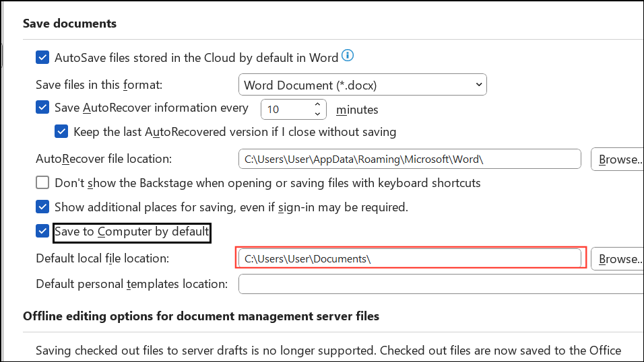Viewport: 644px width, 362px height.
Task: Click the AutoSave info icon
Action: coord(348,56)
